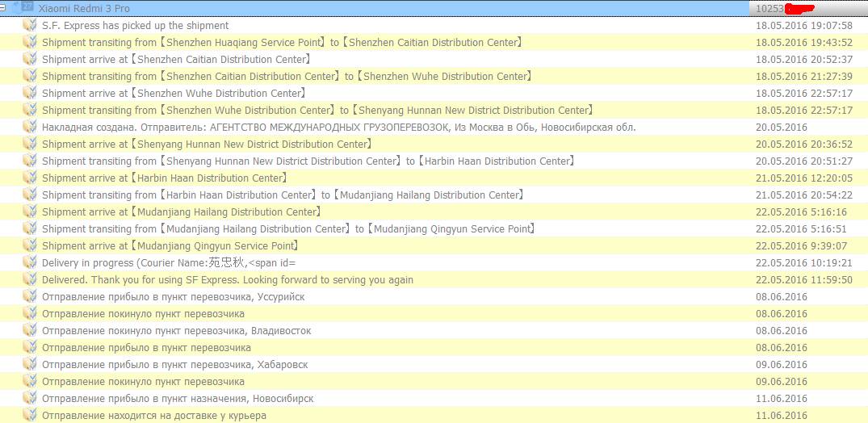Click the status icon for the Delivered row
The width and height of the screenshot is (868, 423).
click(30, 279)
